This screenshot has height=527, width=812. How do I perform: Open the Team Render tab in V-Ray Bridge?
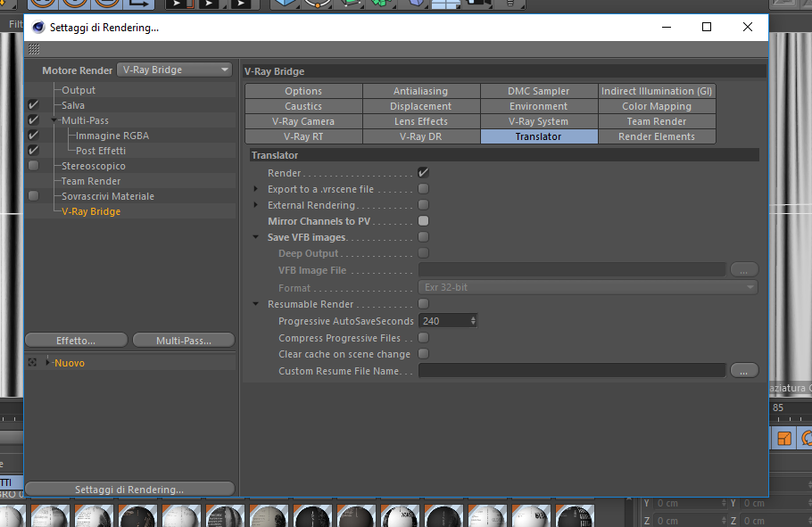click(657, 121)
